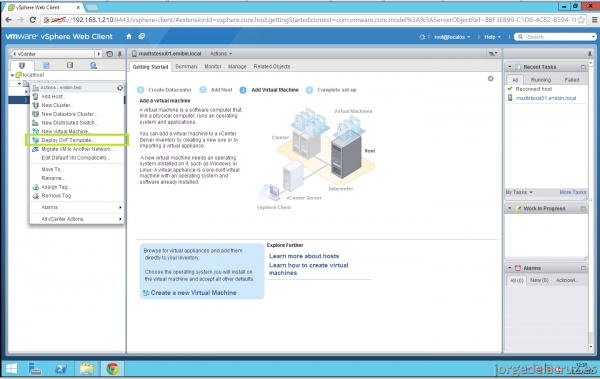
Task: Open the Actions dropdown for the host
Action: coord(221,54)
